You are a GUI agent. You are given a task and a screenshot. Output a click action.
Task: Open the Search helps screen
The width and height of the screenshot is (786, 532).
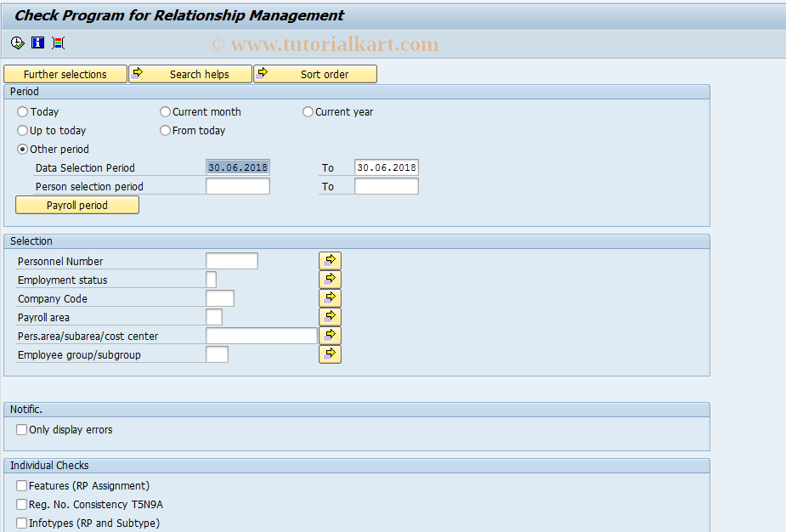pyautogui.click(x=190, y=74)
